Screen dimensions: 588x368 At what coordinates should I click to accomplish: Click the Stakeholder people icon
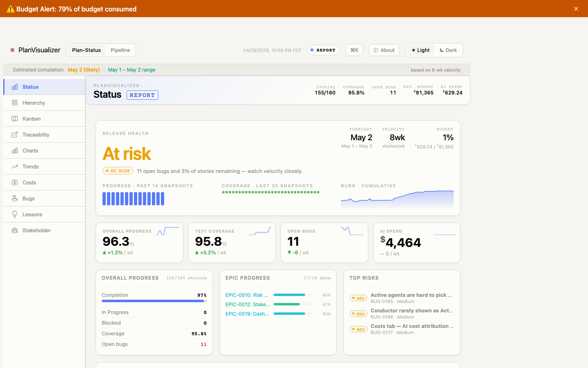pos(15,230)
